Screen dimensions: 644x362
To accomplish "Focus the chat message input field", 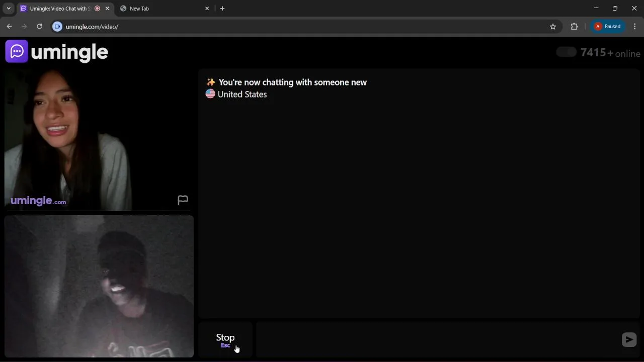I will pos(438,340).
